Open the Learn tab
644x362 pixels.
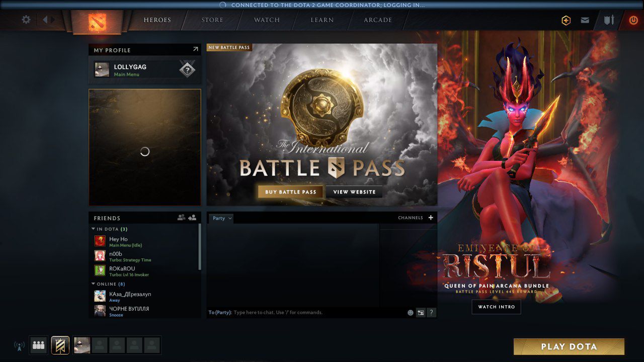click(x=322, y=20)
